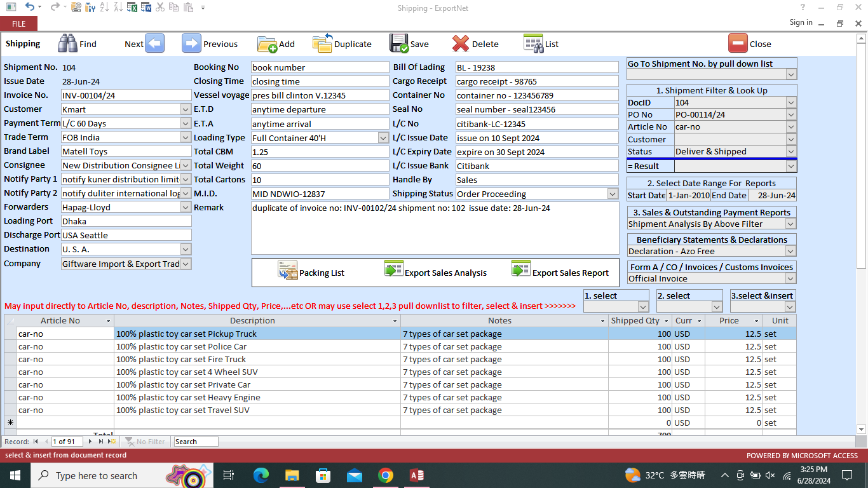The width and height of the screenshot is (868, 488).
Task: Select the Police Car description cell
Action: tap(257, 346)
